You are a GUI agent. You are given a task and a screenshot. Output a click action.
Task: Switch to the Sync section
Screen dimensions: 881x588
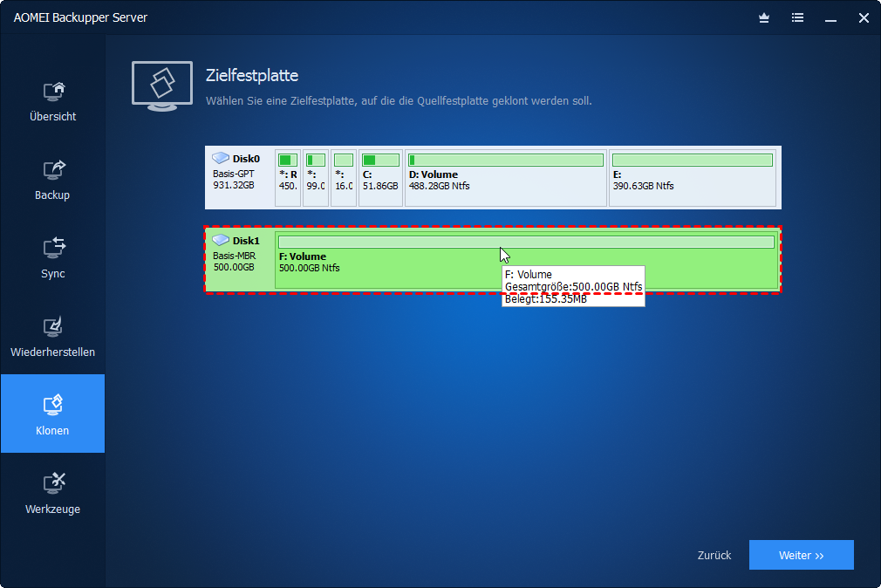pyautogui.click(x=53, y=258)
